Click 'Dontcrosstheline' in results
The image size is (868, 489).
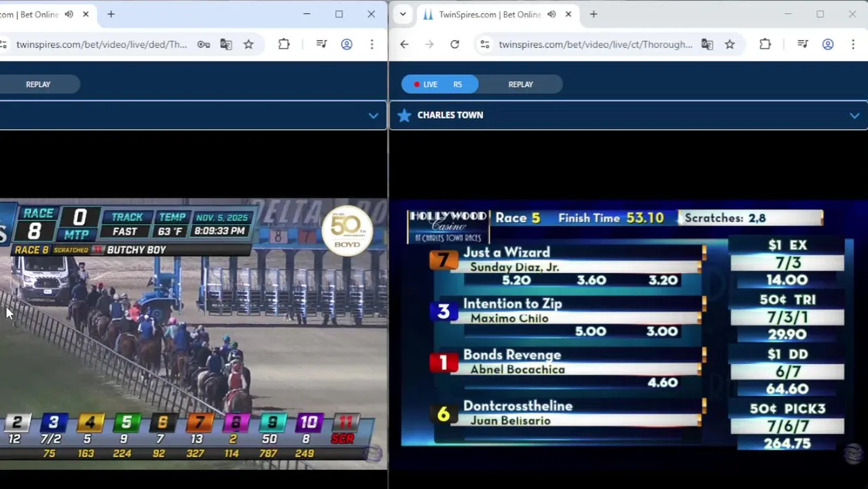(x=518, y=406)
